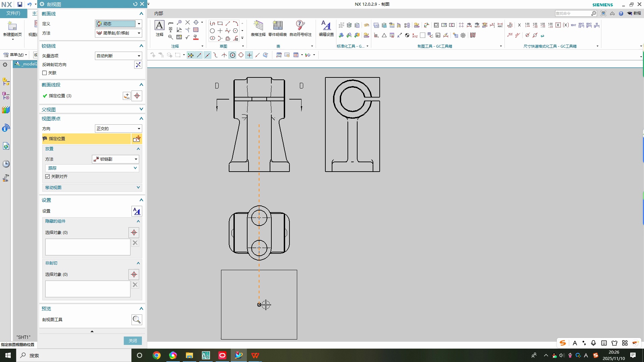The image size is (644, 362).
Task: Expand the 移动视图 section
Action: coord(92,188)
